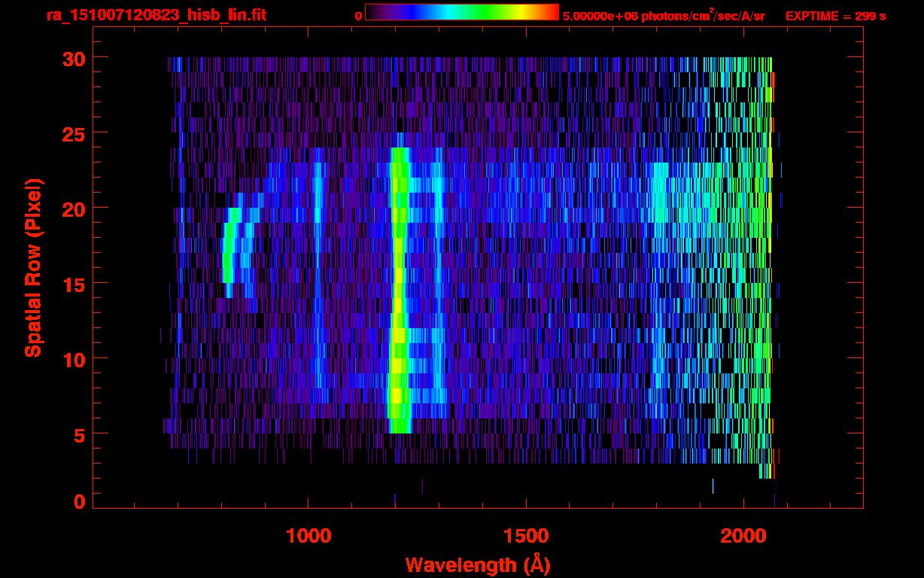Click the red end of the color bar
This screenshot has width=924, height=578.
pyautogui.click(x=551, y=12)
